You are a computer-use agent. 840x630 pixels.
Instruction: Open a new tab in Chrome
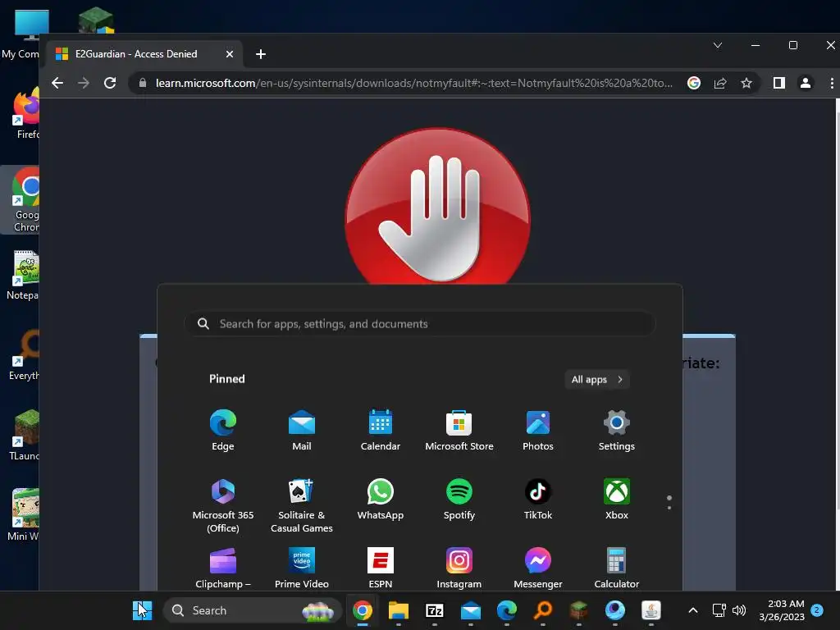(x=261, y=54)
